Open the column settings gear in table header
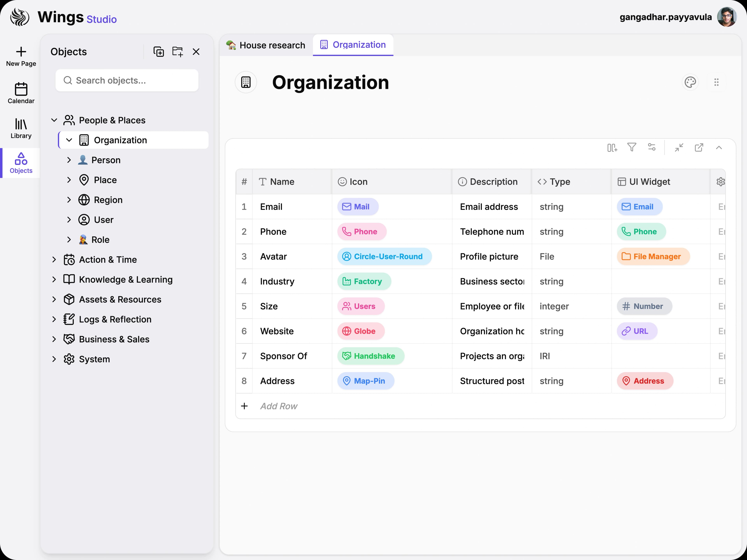This screenshot has height=560, width=747. pos(721,182)
